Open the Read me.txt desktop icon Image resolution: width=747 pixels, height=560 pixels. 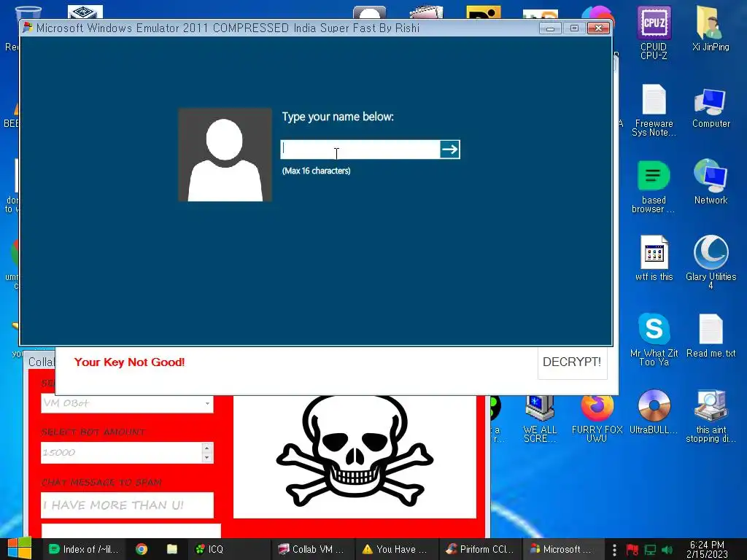click(711, 335)
